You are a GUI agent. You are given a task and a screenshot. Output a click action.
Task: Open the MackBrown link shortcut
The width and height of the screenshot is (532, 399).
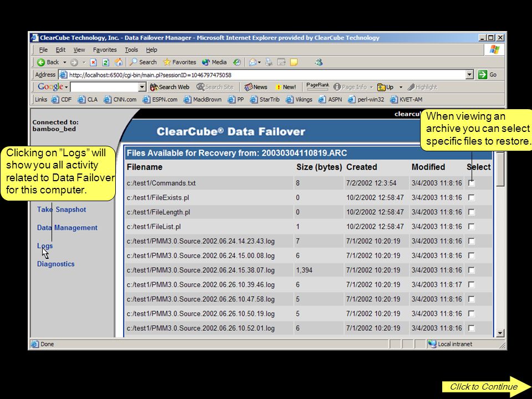[x=203, y=99]
